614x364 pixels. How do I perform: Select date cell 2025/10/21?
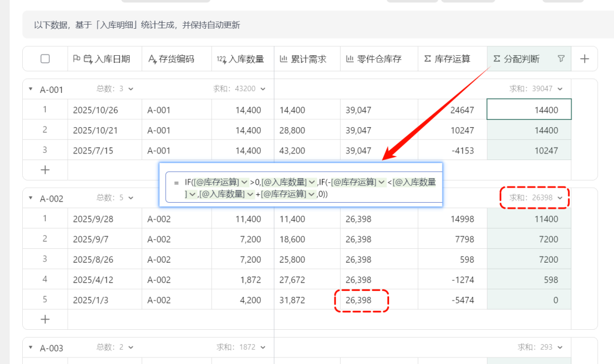click(x=105, y=130)
